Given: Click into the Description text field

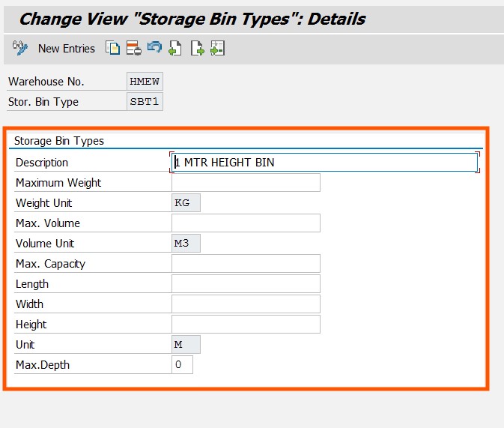Looking at the screenshot, I should tap(325, 163).
